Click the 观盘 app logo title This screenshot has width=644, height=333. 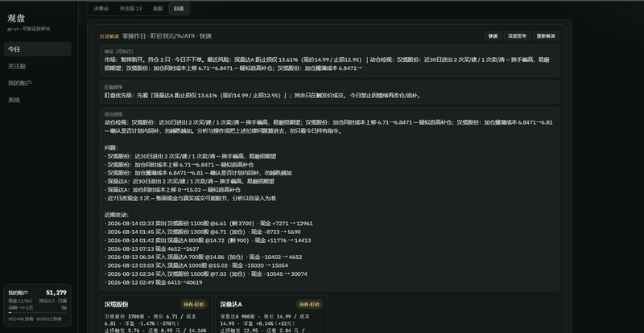(16, 18)
